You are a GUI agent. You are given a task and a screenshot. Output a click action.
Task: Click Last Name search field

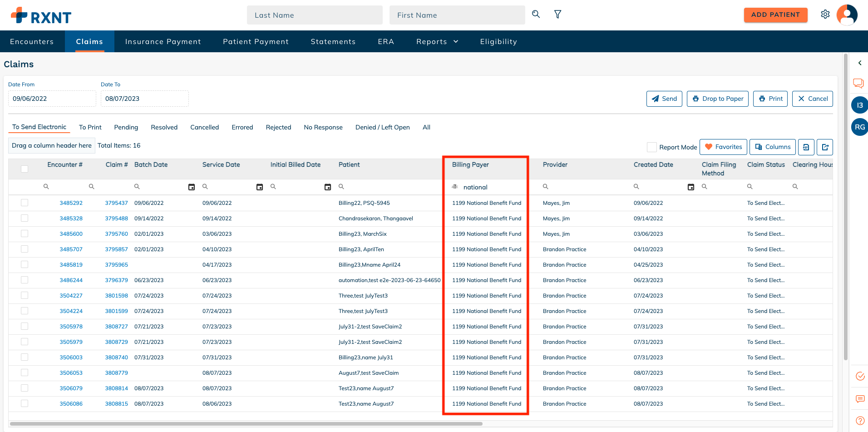(x=315, y=15)
